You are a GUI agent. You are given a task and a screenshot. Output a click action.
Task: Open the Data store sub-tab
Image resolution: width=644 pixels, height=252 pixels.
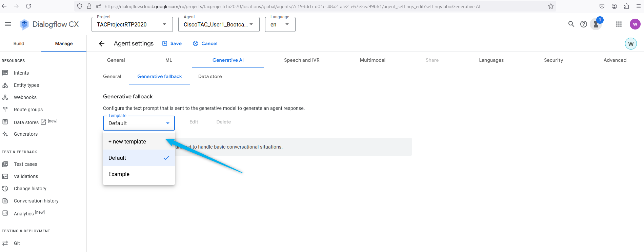click(x=210, y=76)
